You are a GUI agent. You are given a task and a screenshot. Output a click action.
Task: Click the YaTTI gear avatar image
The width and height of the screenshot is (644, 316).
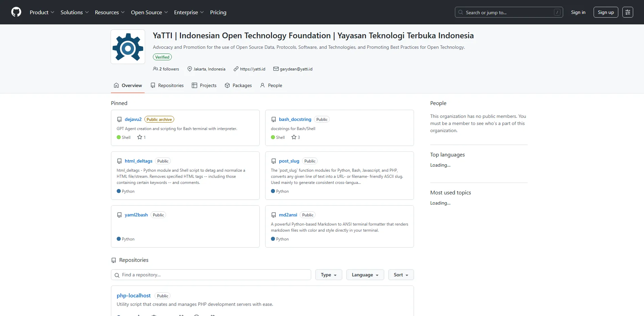click(128, 47)
